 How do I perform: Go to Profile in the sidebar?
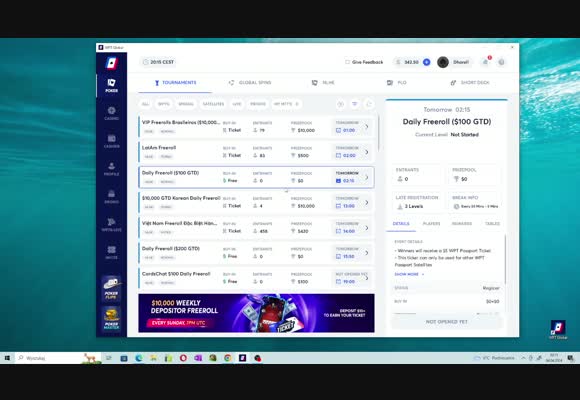(111, 169)
